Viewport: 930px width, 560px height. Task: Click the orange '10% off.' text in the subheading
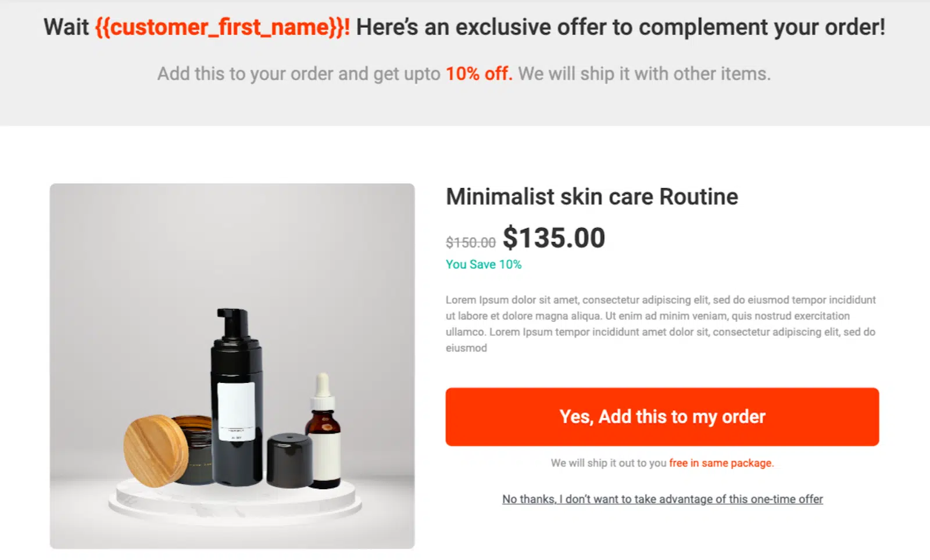pyautogui.click(x=479, y=74)
